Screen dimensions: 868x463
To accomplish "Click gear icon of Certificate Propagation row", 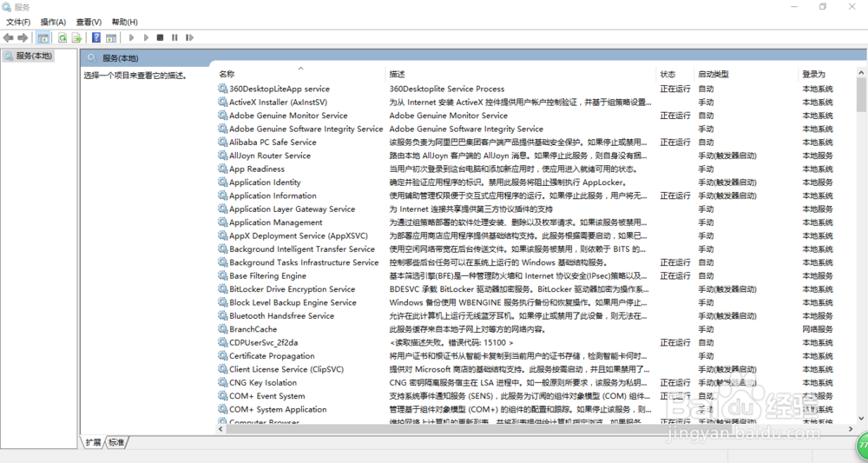I will (x=222, y=355).
